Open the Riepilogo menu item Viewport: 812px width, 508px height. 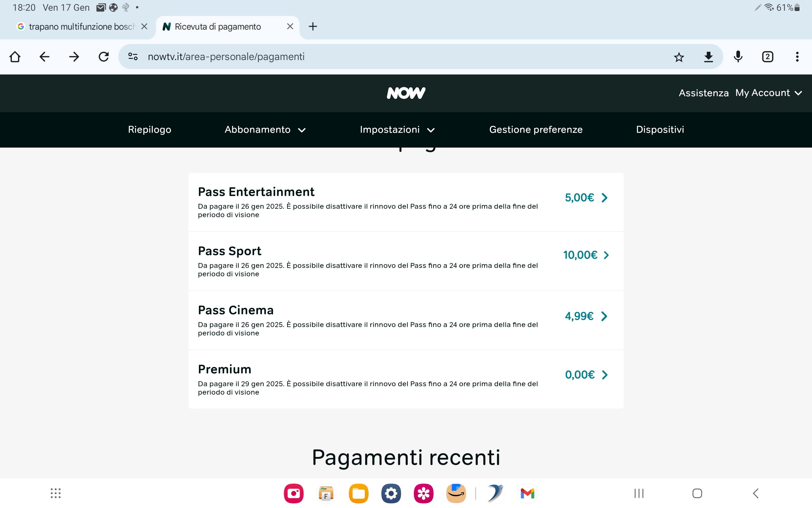150,130
